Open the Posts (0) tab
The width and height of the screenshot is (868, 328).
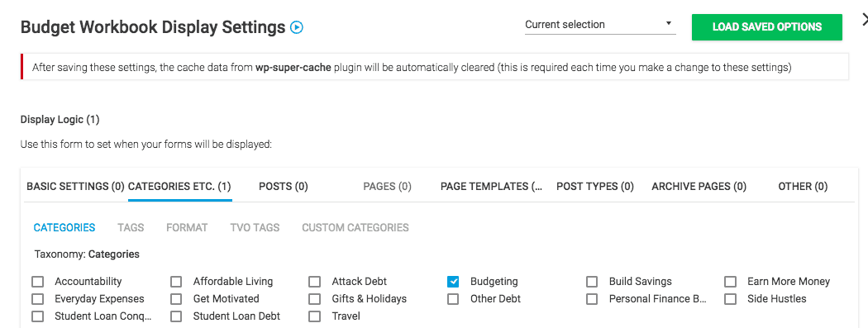click(x=283, y=187)
